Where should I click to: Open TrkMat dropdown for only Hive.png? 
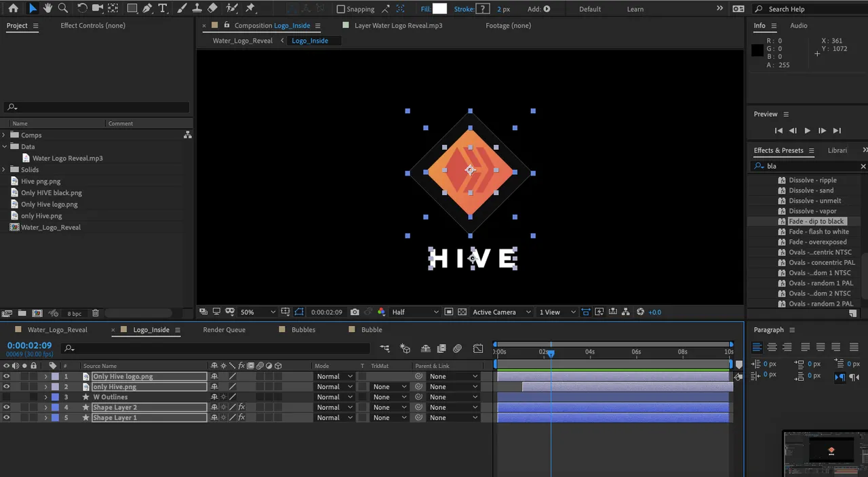click(390, 387)
